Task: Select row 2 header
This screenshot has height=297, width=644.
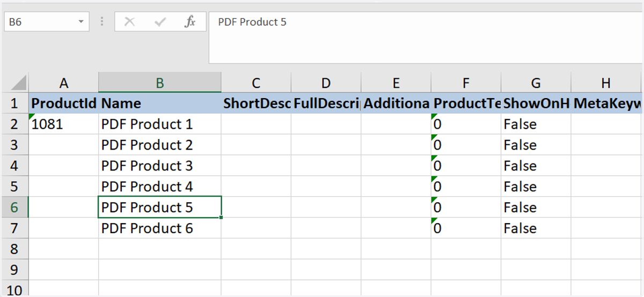Action: pyautogui.click(x=14, y=124)
